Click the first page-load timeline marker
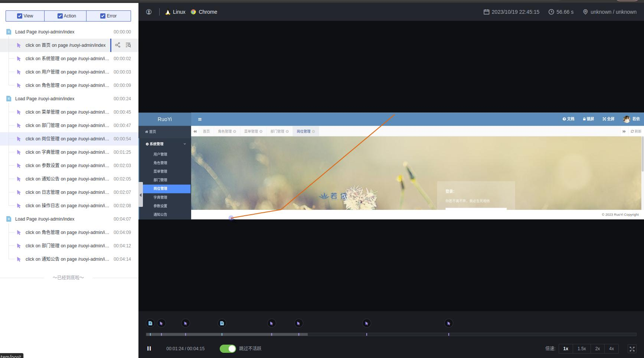Image resolution: width=644 pixels, height=358 pixels. click(x=150, y=323)
